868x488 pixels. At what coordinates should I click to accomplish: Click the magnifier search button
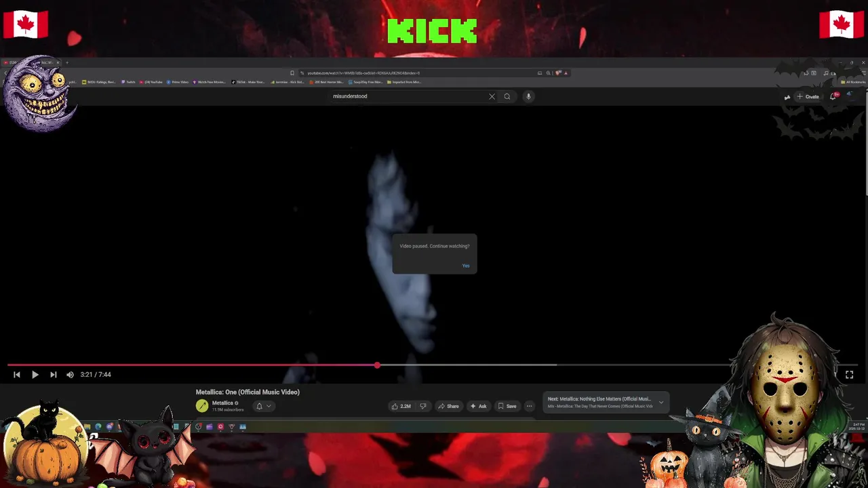507,96
